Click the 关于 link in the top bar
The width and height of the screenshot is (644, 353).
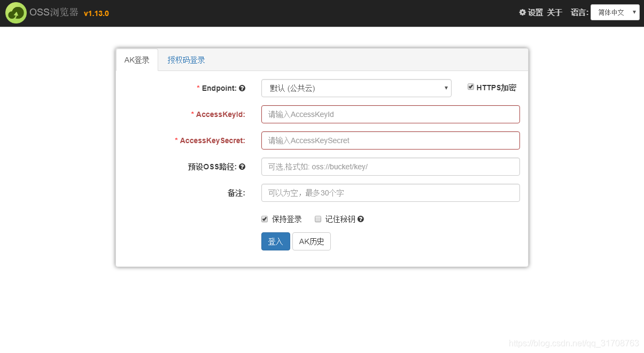554,12
